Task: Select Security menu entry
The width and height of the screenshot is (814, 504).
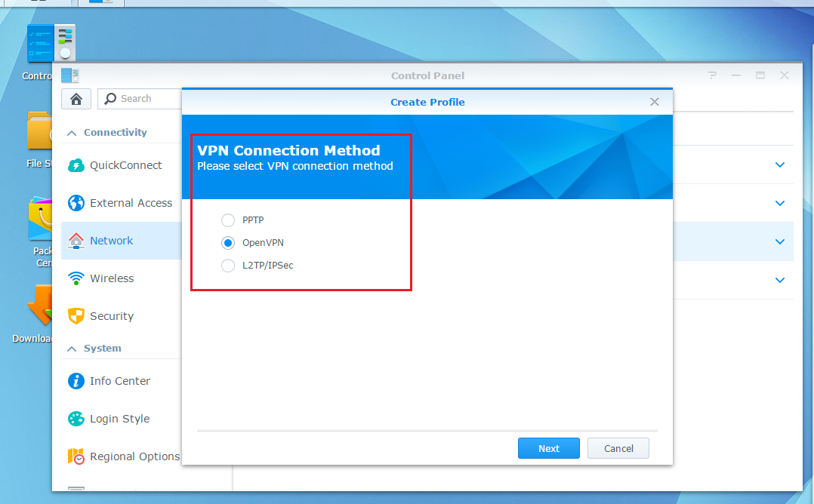Action: click(x=112, y=316)
